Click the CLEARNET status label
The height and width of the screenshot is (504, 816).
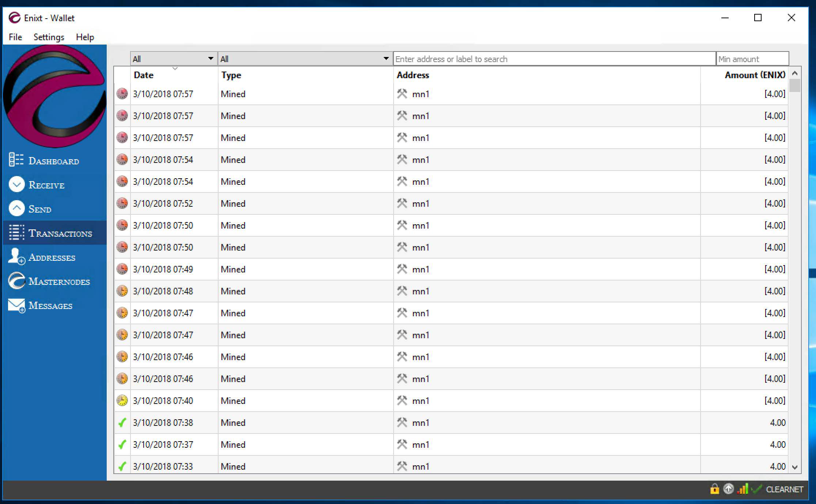[x=785, y=489]
